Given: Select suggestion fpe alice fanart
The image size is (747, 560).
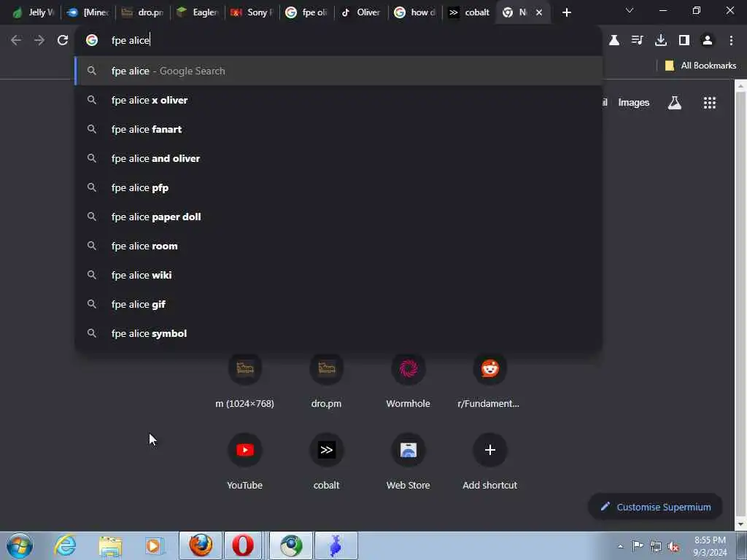Looking at the screenshot, I should 338,129.
